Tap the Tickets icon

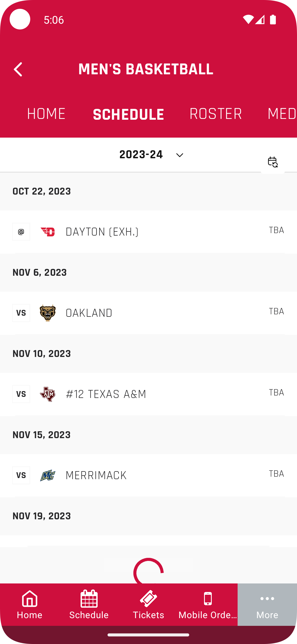[x=148, y=599]
